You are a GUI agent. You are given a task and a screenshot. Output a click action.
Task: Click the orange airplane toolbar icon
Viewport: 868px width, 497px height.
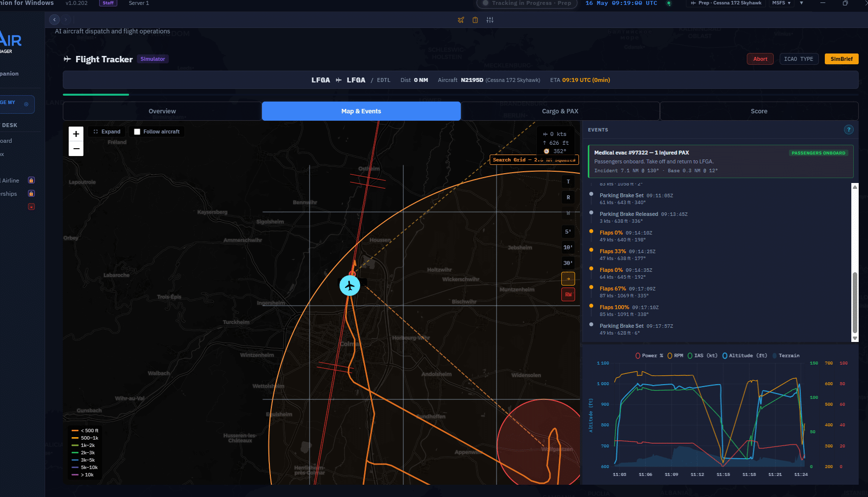click(461, 20)
